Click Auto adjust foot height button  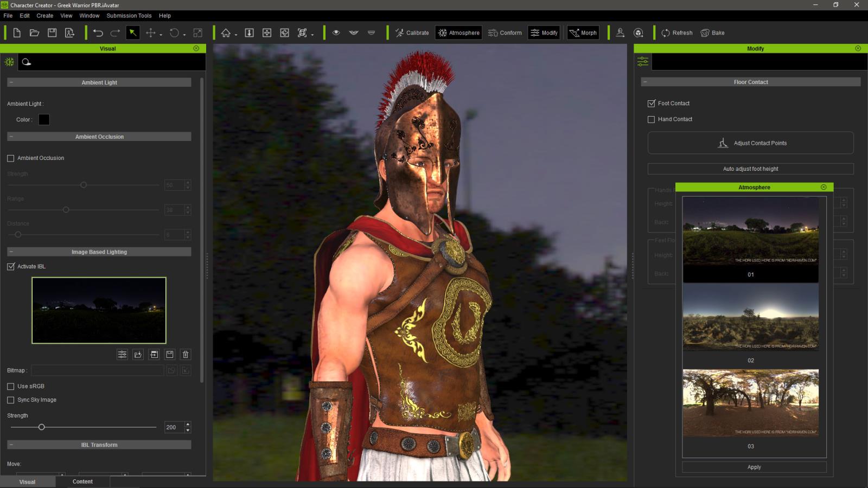click(x=750, y=169)
